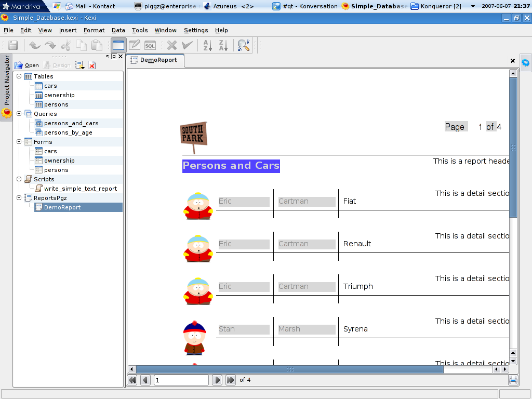Switch to SQL view mode icon
The width and height of the screenshot is (532, 399).
150,46
